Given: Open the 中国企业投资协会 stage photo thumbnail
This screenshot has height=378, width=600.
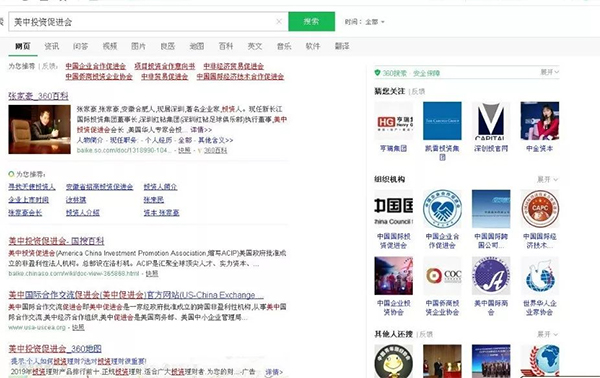Looking at the screenshot, I should [393, 275].
